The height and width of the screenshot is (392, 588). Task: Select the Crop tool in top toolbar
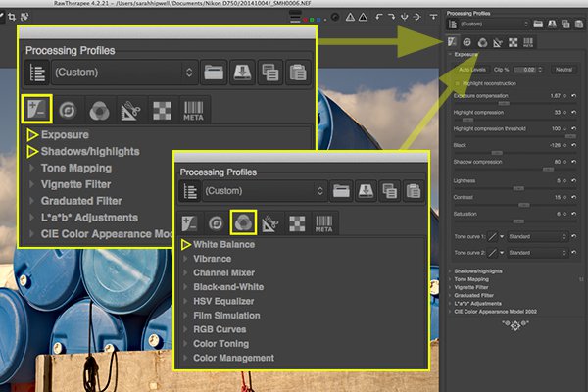12,17
